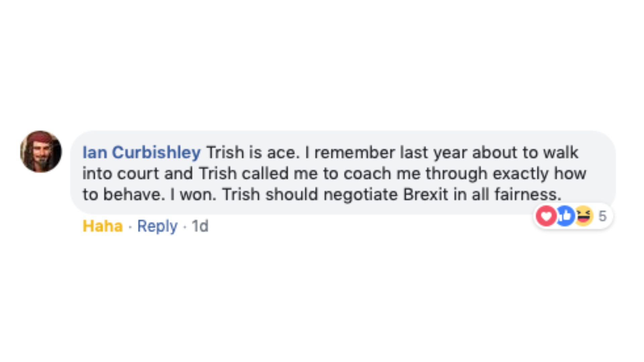Click the words 'I won.' in the comment
Screen dimensions: 644x362
click(193, 194)
